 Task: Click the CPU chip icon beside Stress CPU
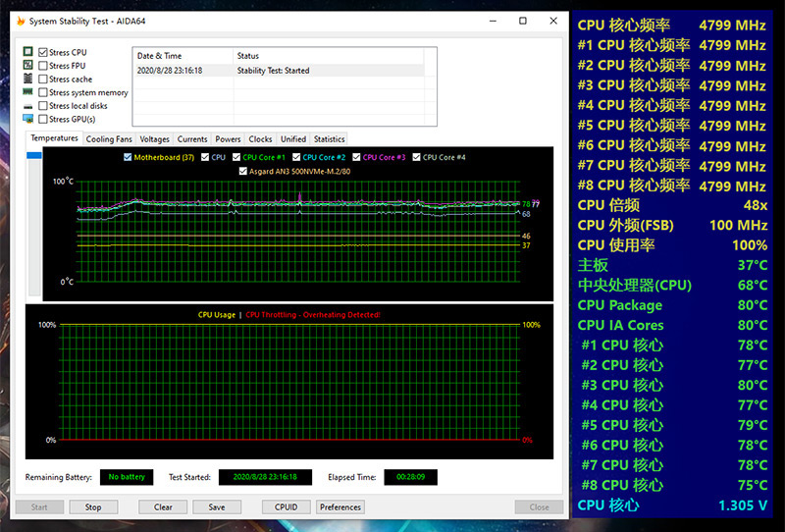click(28, 52)
